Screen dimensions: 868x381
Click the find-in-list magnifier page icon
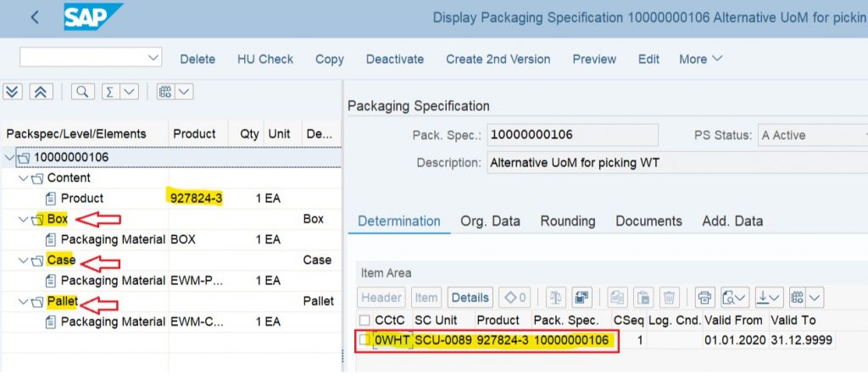point(729,297)
